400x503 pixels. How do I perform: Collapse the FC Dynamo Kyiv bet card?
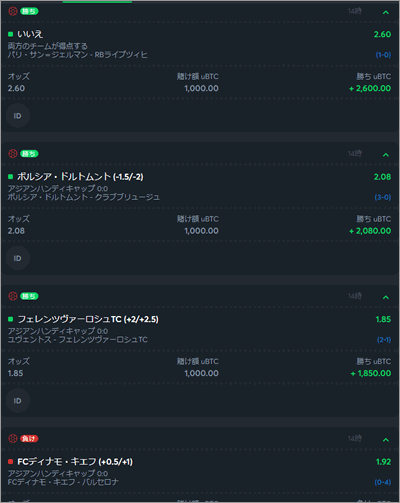tap(386, 440)
